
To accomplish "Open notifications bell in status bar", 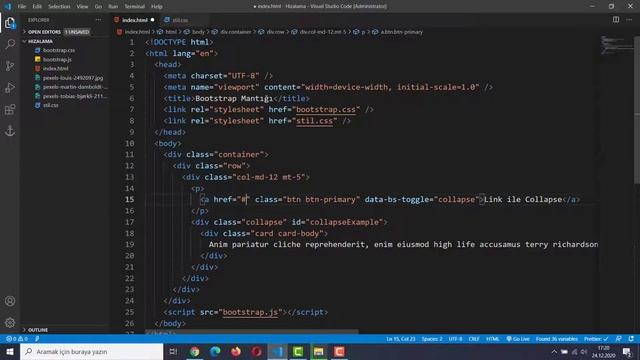I will tap(631, 339).
